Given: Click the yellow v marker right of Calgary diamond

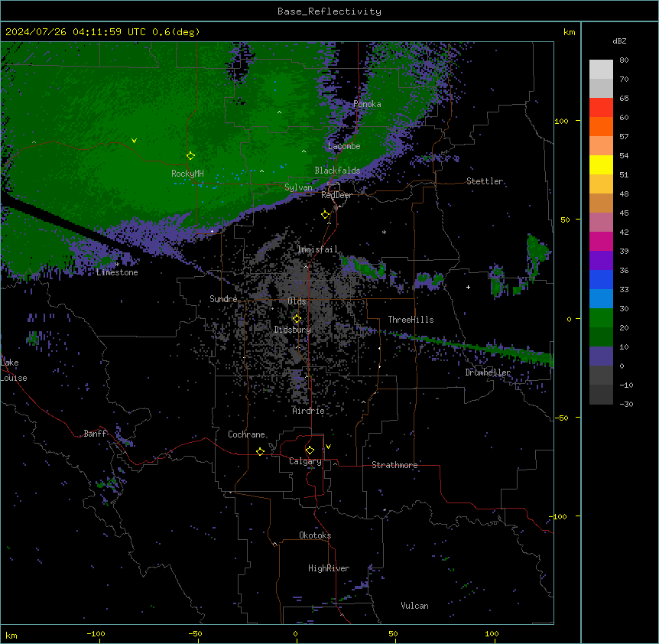Looking at the screenshot, I should click(x=328, y=447).
